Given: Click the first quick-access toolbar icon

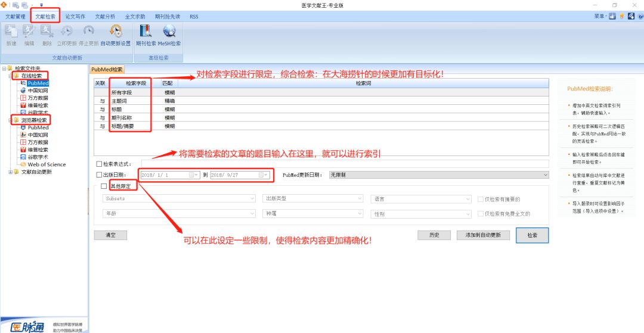Looking at the screenshot, I should [x=16, y=5].
